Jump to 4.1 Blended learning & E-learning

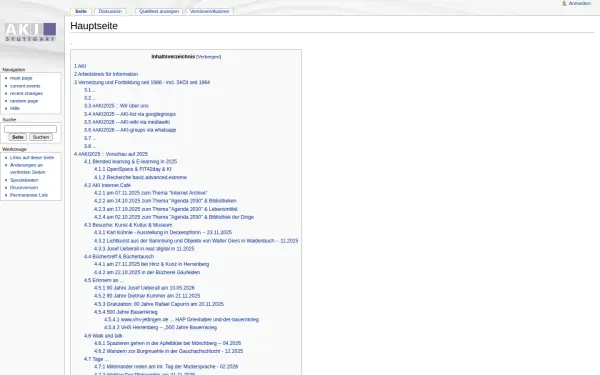(130, 162)
